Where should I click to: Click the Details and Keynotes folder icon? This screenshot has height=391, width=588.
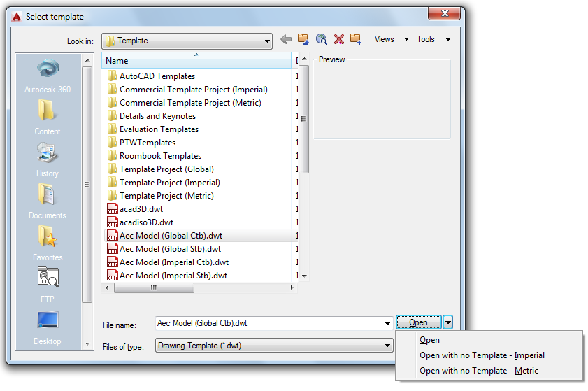[112, 115]
